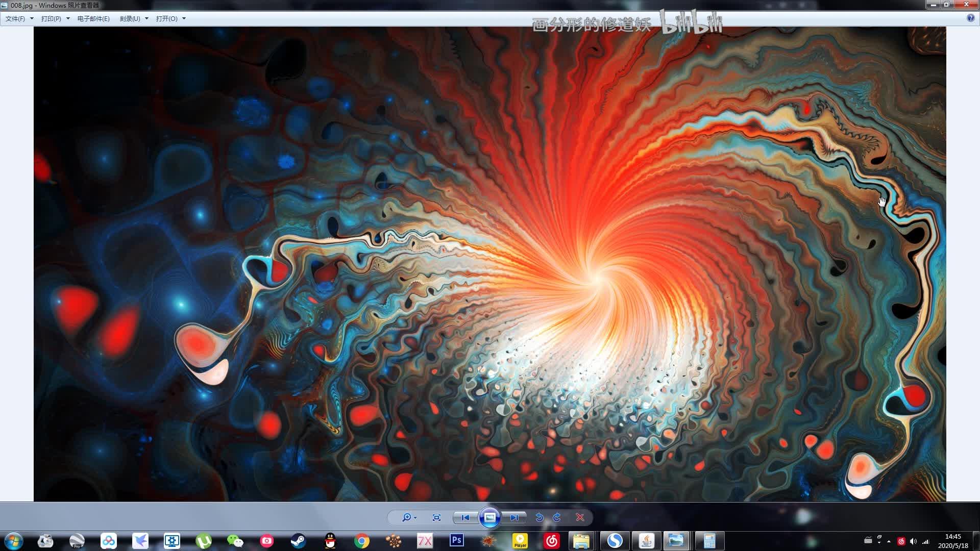The height and width of the screenshot is (551, 980).
Task: Open the orange spiky fractal app in taskbar
Action: pos(488,541)
